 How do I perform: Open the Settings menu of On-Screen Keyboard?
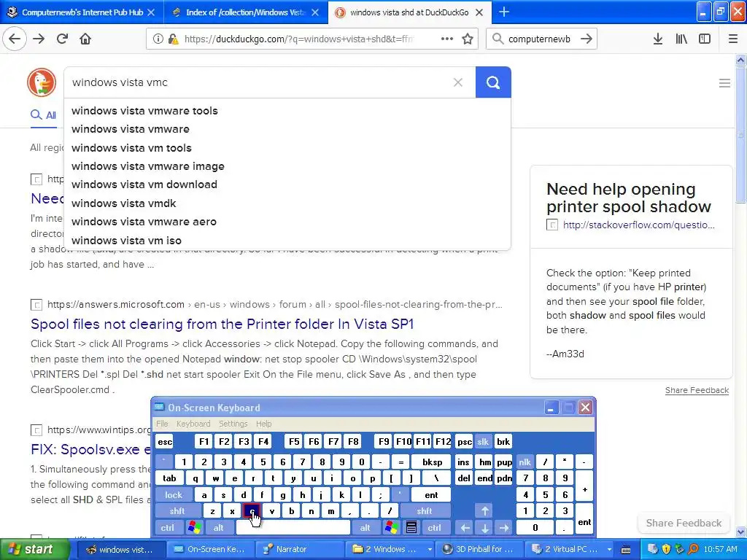[x=233, y=424]
